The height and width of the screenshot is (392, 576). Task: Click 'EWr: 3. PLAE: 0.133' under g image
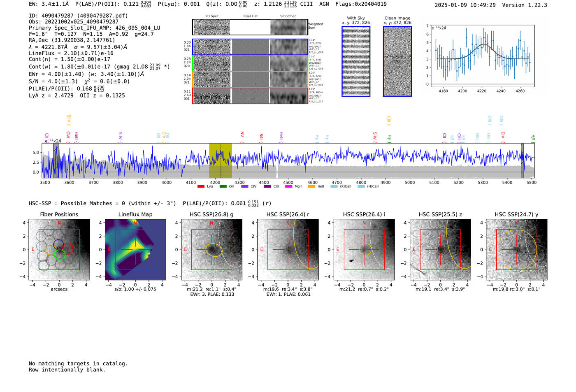(x=212, y=294)
